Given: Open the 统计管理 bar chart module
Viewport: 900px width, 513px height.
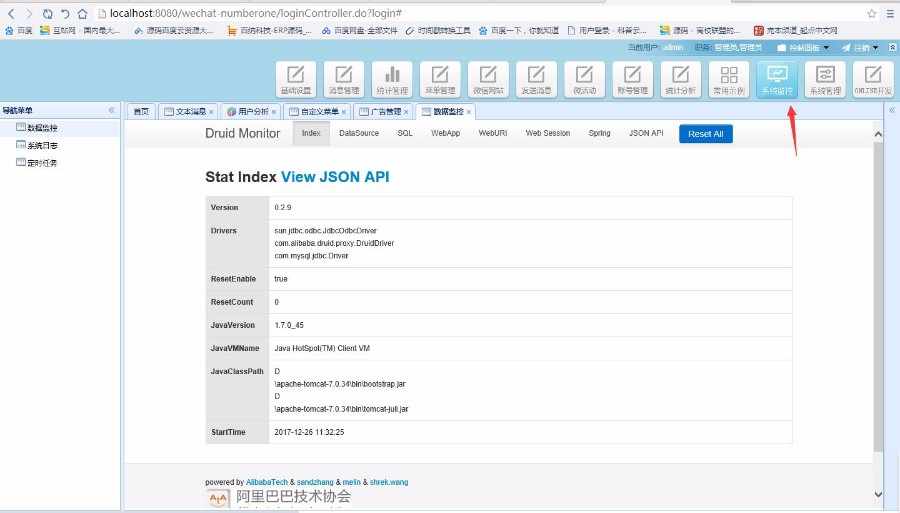Looking at the screenshot, I should point(392,79).
